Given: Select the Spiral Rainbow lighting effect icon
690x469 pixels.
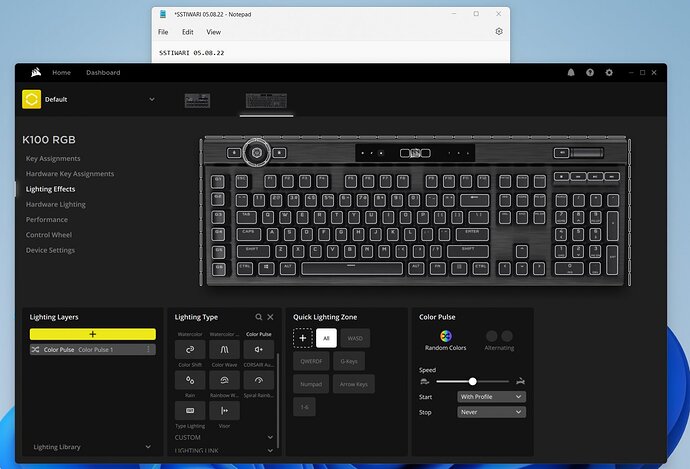Looking at the screenshot, I should pos(259,380).
